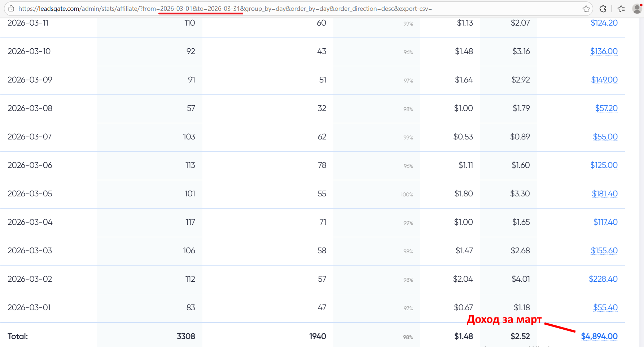Image resolution: width=644 pixels, height=347 pixels.
Task: Open the browser profile avatar
Action: tap(637, 9)
